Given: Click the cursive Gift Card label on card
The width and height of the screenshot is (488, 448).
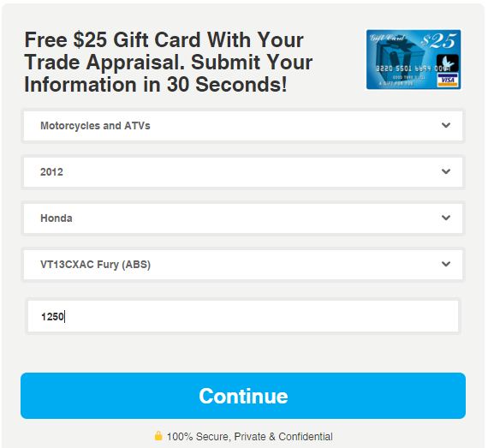Looking at the screenshot, I should pos(387,38).
